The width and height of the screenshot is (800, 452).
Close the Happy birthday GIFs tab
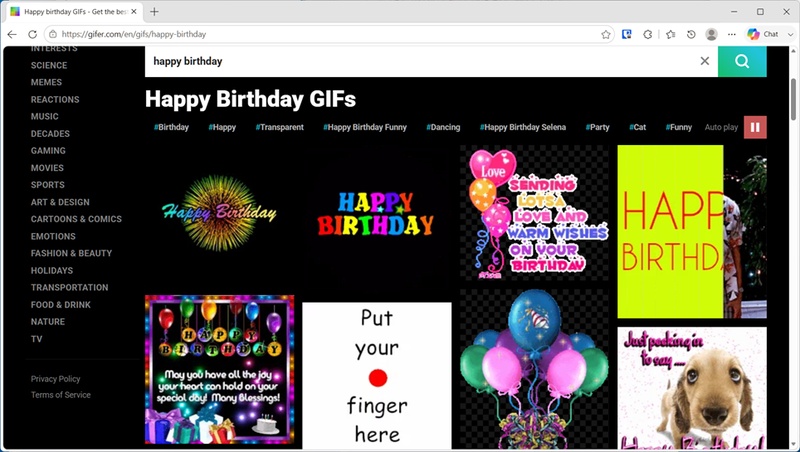[x=134, y=11]
